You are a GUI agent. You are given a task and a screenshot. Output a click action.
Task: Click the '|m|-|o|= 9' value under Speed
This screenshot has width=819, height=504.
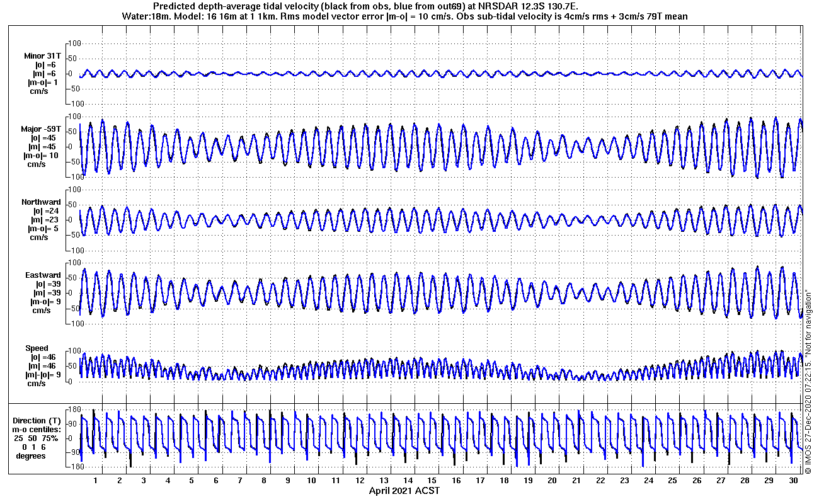click(43, 375)
